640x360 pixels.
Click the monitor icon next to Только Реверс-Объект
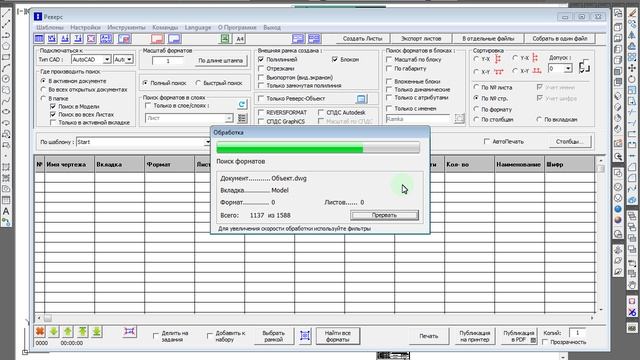[x=361, y=99]
